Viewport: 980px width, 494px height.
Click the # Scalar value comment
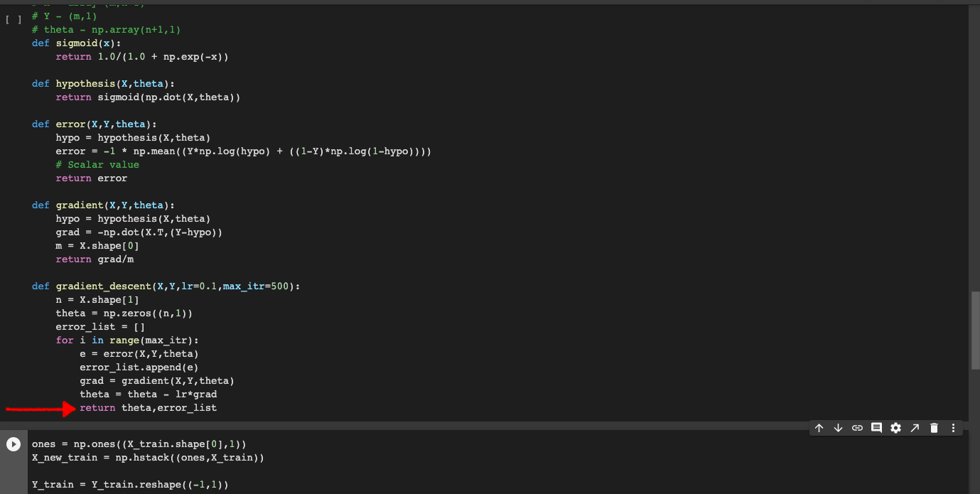click(x=97, y=165)
